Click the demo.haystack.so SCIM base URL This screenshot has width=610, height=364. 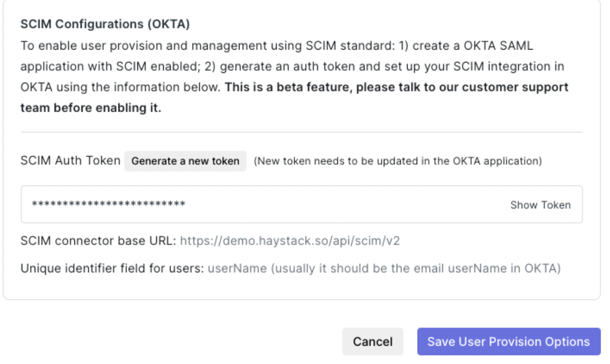290,241
